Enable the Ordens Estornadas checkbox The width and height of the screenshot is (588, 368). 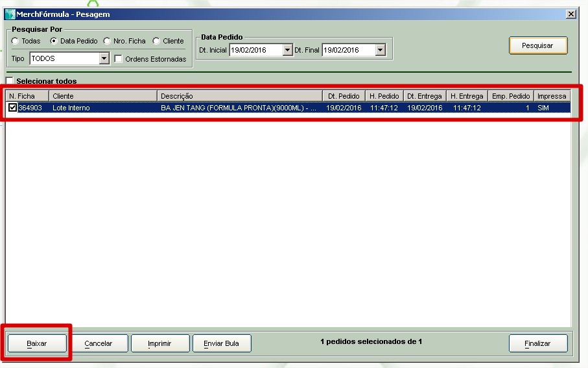tap(119, 59)
